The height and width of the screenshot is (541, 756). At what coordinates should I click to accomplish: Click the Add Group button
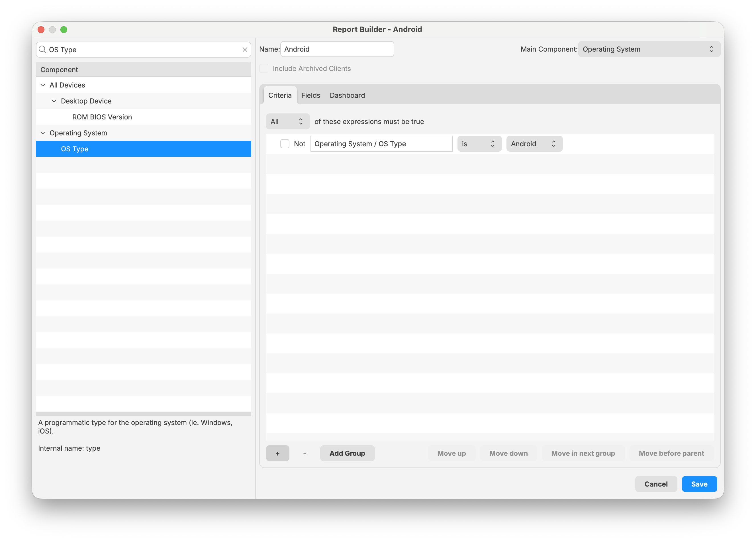tap(347, 453)
